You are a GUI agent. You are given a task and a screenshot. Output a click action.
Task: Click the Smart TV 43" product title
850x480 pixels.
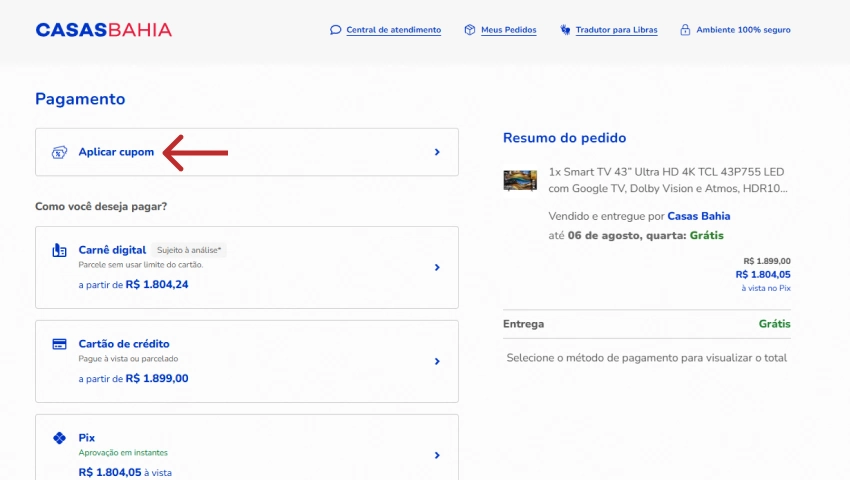pyautogui.click(x=668, y=180)
